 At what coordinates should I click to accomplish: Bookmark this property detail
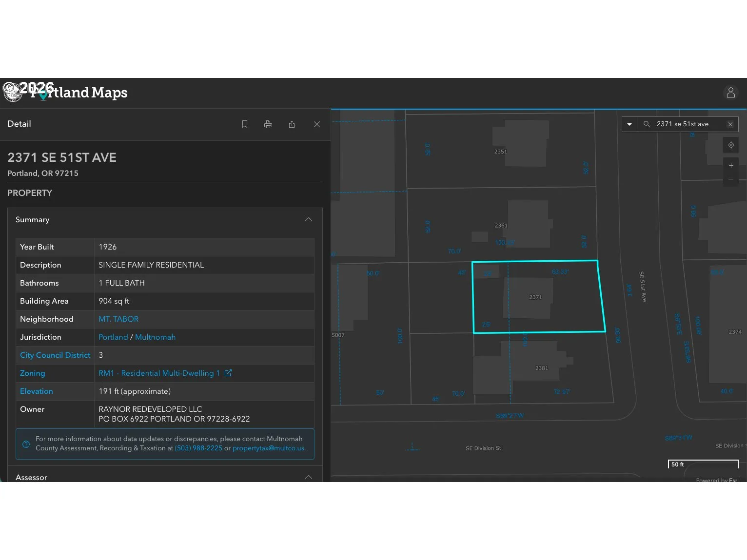(245, 124)
